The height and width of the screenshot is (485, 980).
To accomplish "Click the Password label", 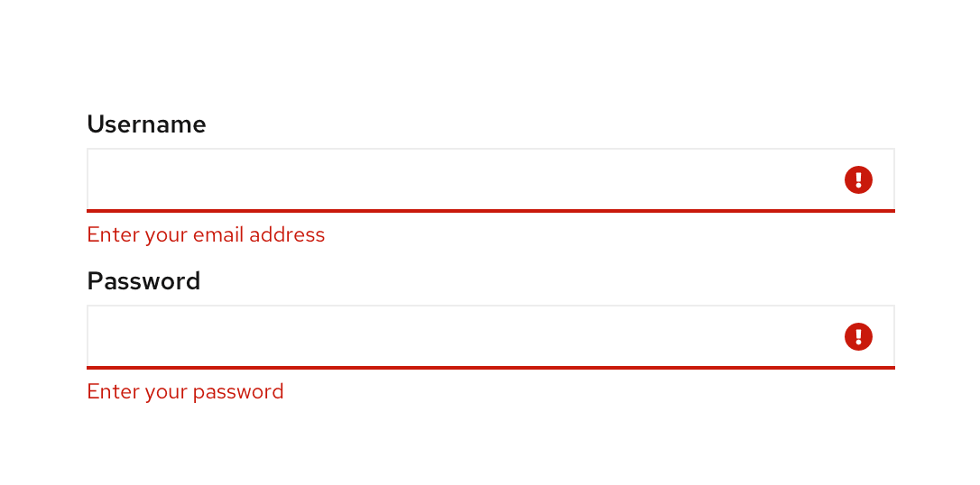I will (143, 281).
